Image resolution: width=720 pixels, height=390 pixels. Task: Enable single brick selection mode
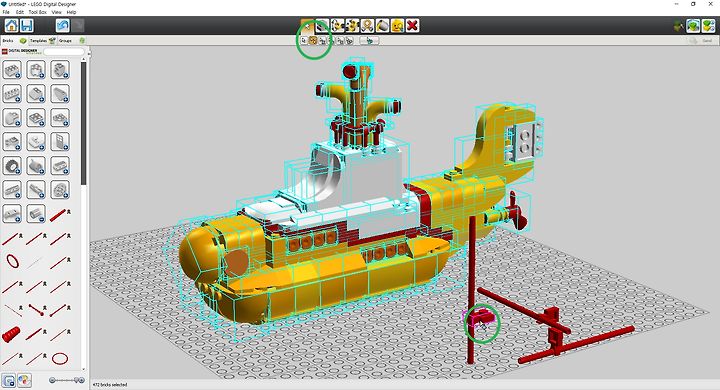[304, 40]
